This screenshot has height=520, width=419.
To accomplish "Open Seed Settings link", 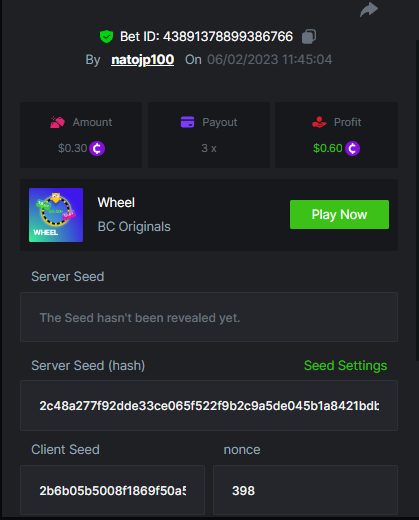I will click(x=345, y=366).
